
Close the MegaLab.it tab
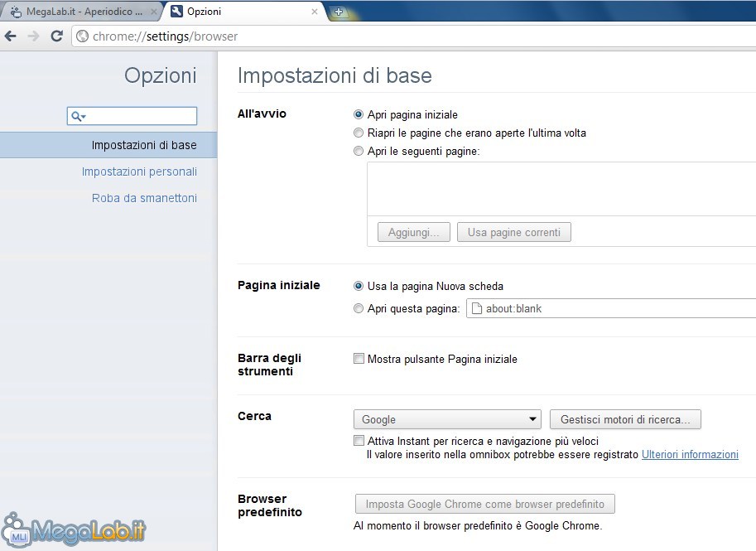tap(154, 12)
